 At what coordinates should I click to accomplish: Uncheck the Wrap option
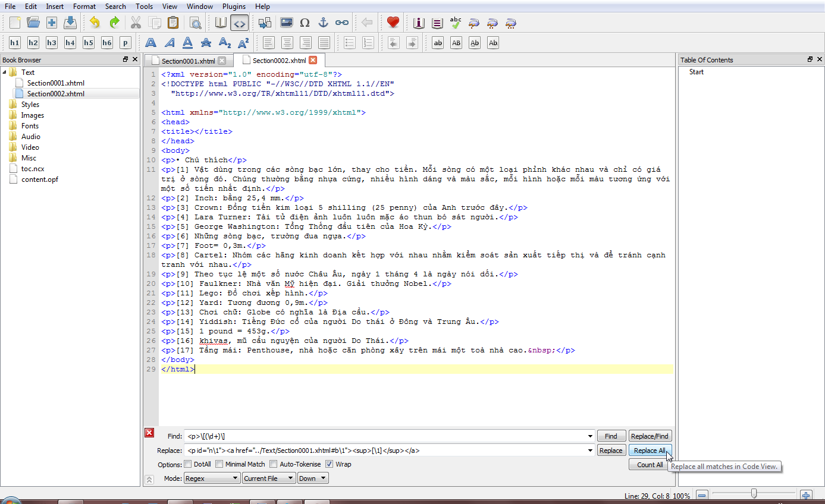[329, 464]
